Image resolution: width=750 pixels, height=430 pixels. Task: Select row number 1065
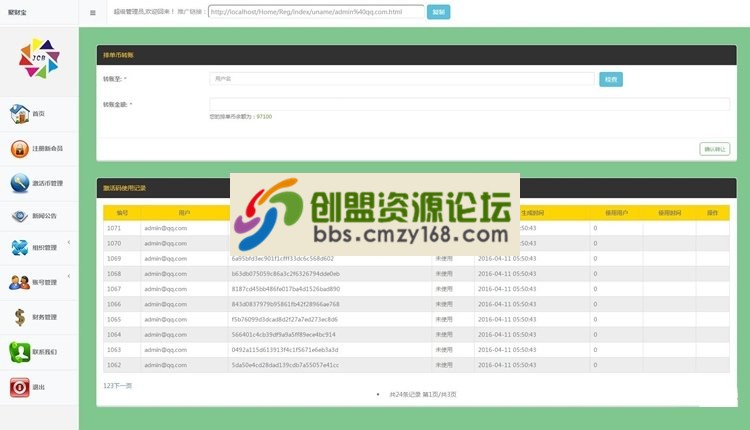click(114, 319)
